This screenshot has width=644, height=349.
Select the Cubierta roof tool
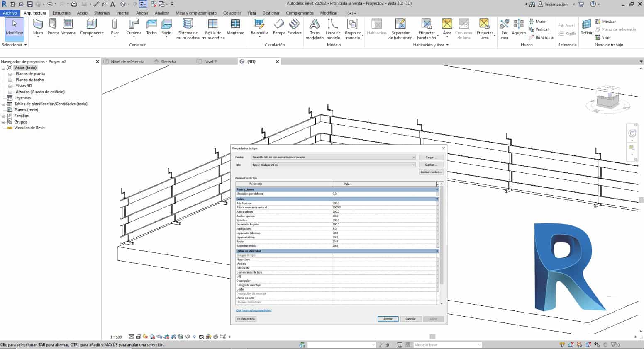tap(134, 27)
